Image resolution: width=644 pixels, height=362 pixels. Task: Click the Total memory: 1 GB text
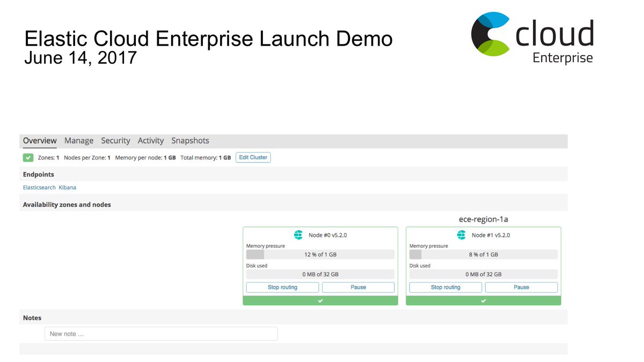206,158
